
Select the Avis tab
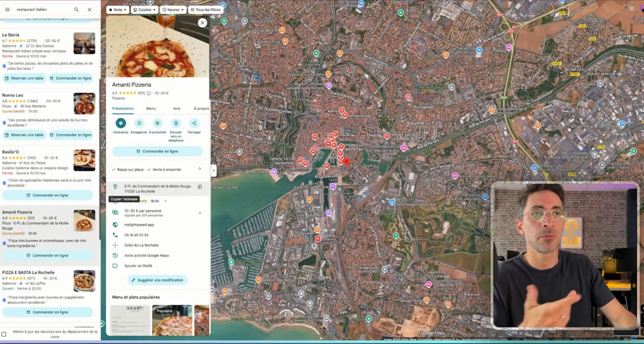pyautogui.click(x=177, y=108)
